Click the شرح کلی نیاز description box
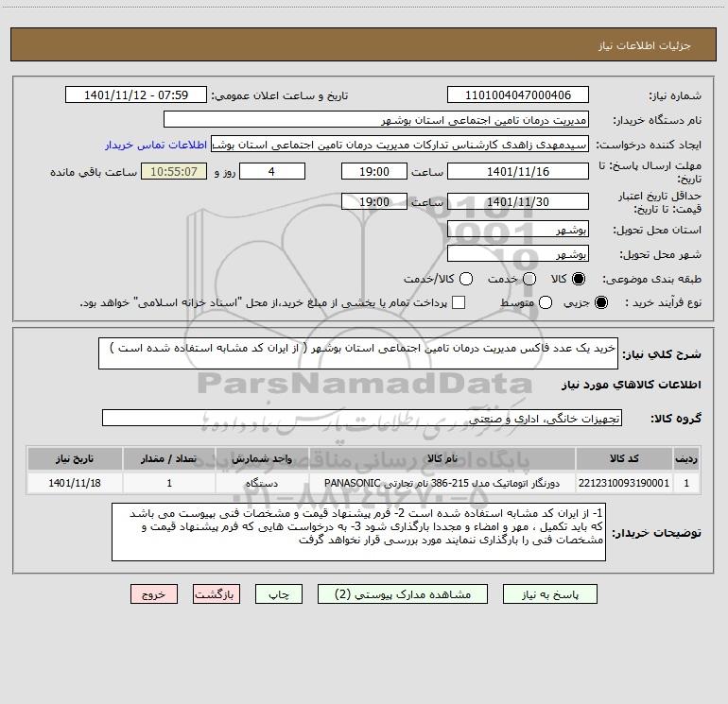 click(x=358, y=353)
